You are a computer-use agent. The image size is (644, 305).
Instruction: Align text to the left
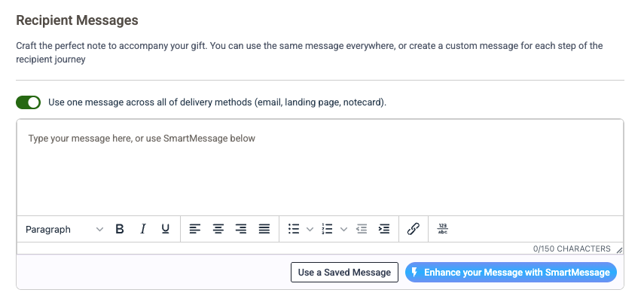point(195,229)
